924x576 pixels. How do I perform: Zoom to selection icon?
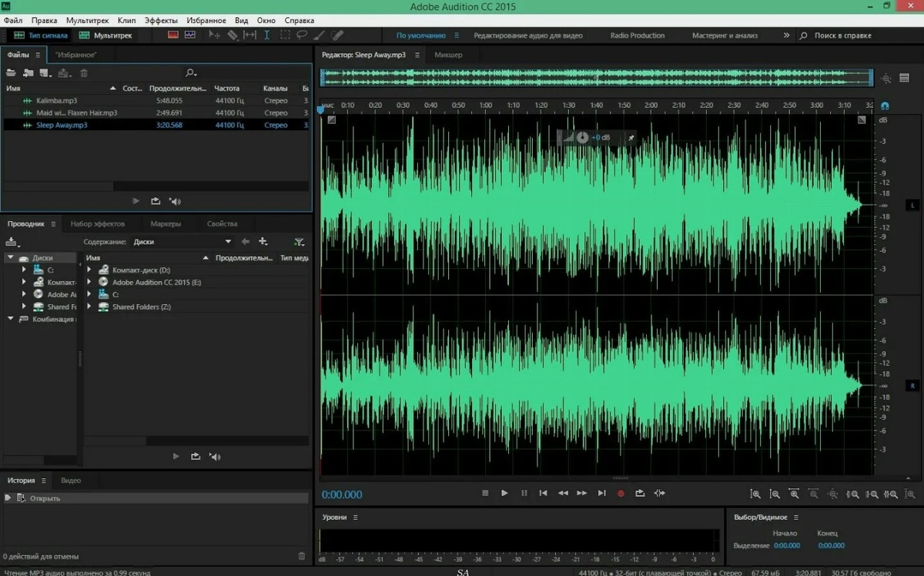pos(891,494)
